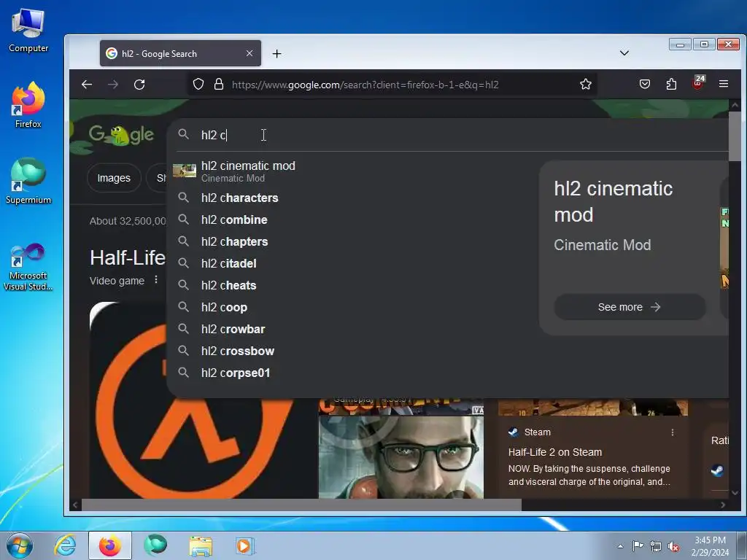List all tabs with the chevron button
This screenshot has height=560, width=747.
624,52
